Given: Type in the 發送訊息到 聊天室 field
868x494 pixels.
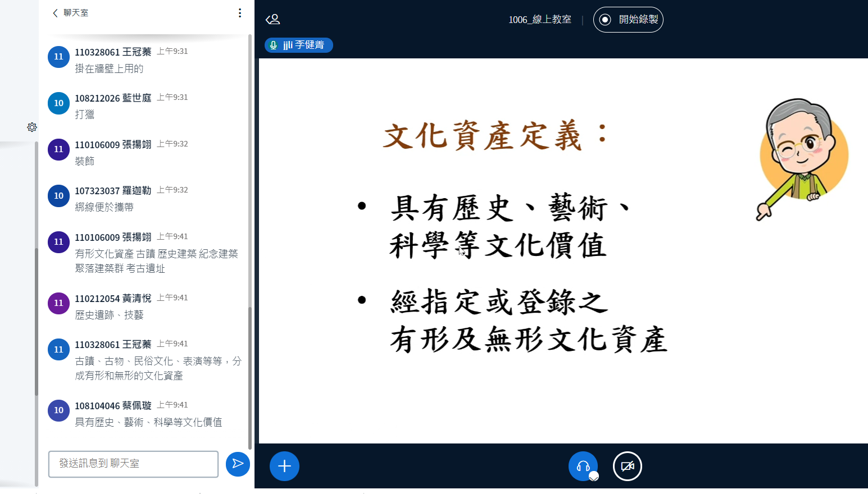Looking at the screenshot, I should pyautogui.click(x=133, y=464).
